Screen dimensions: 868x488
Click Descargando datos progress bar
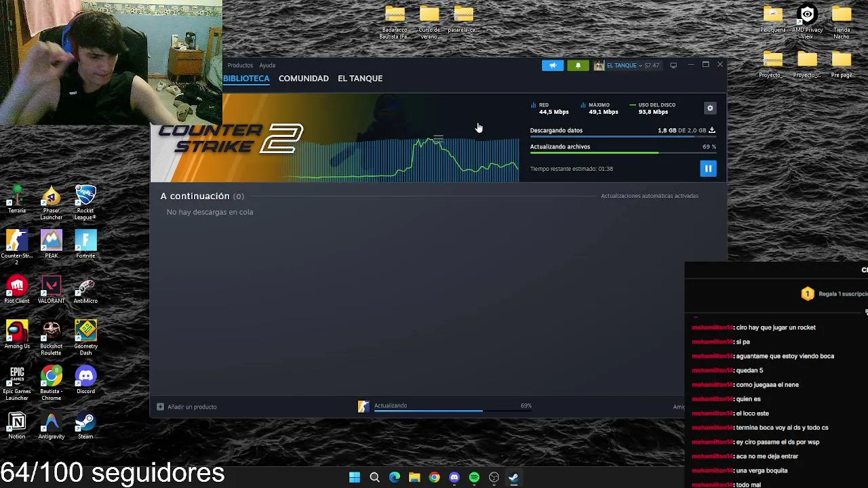click(623, 136)
